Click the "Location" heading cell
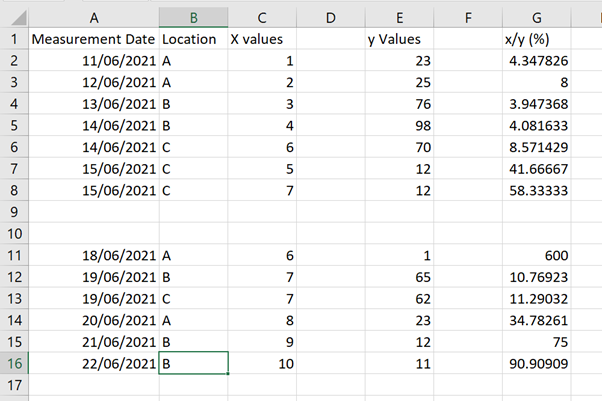602x401 pixels. point(193,39)
